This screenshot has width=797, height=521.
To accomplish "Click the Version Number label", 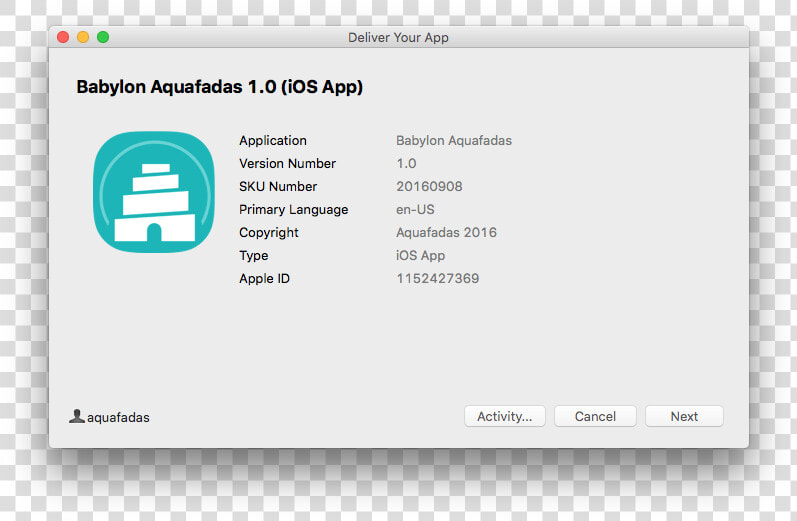I will click(288, 163).
